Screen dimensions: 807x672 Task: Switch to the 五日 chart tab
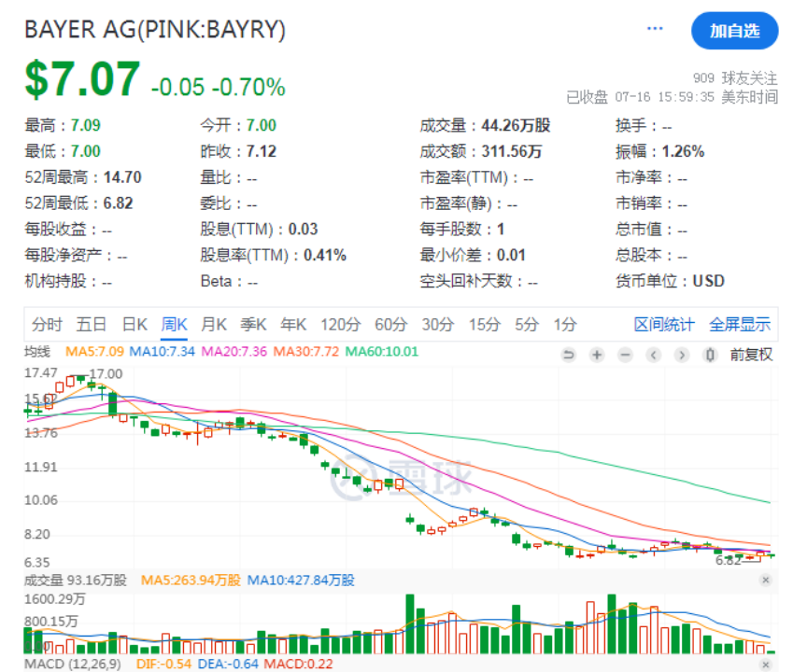click(92, 325)
